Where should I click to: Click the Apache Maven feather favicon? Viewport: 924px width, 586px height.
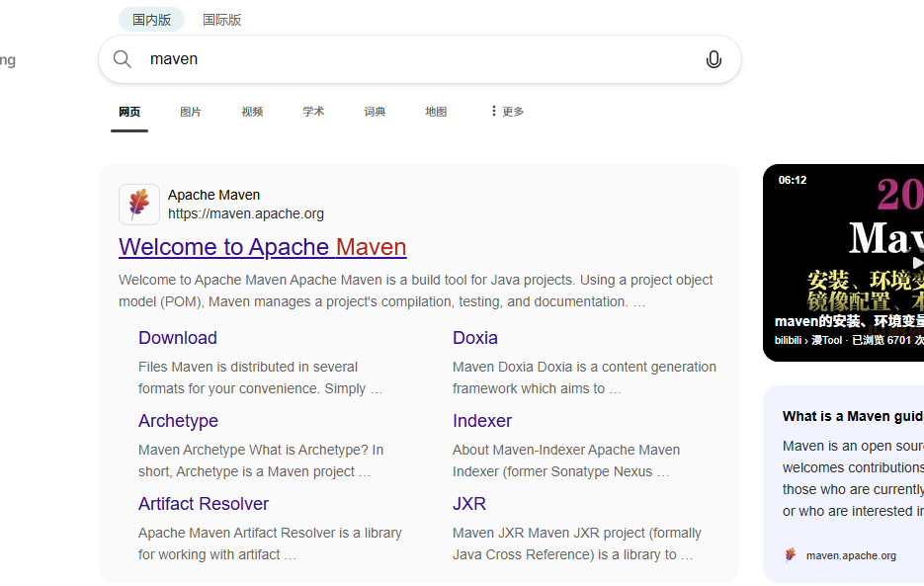point(139,204)
